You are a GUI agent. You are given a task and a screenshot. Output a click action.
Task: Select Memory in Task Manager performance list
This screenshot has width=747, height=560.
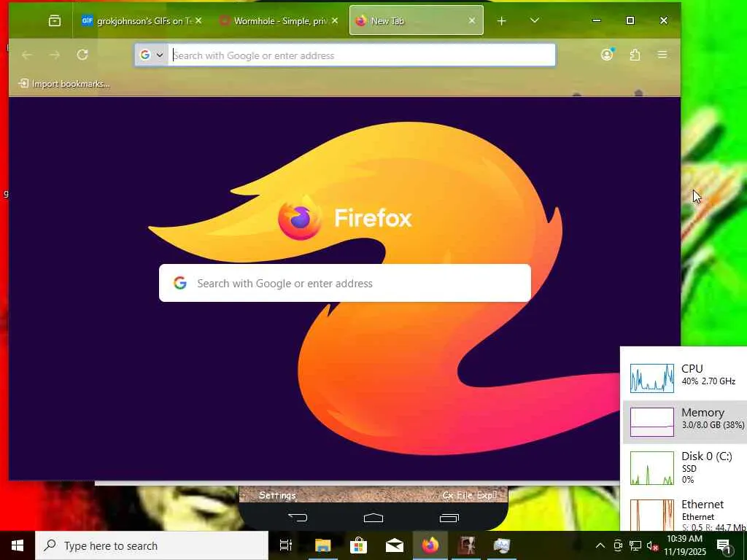click(x=684, y=421)
